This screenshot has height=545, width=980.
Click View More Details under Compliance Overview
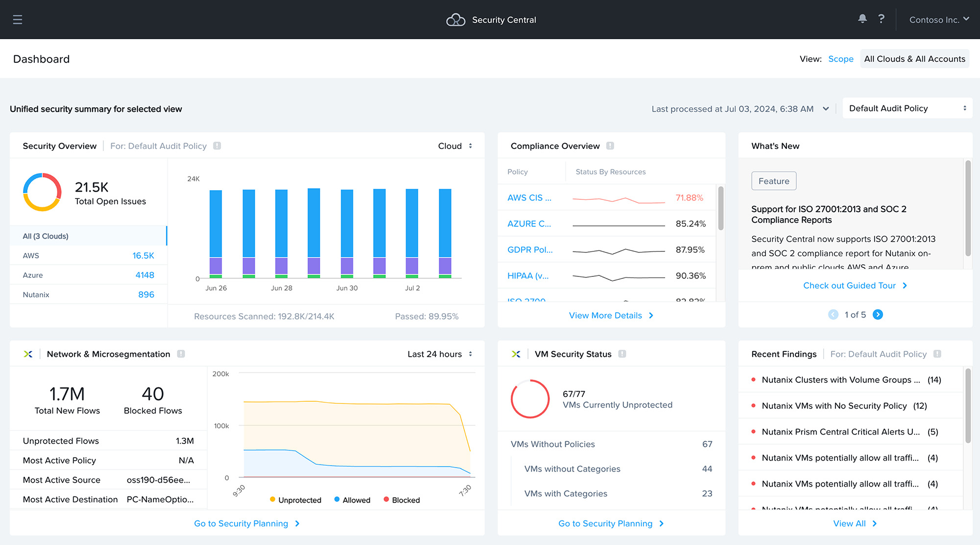coord(611,315)
